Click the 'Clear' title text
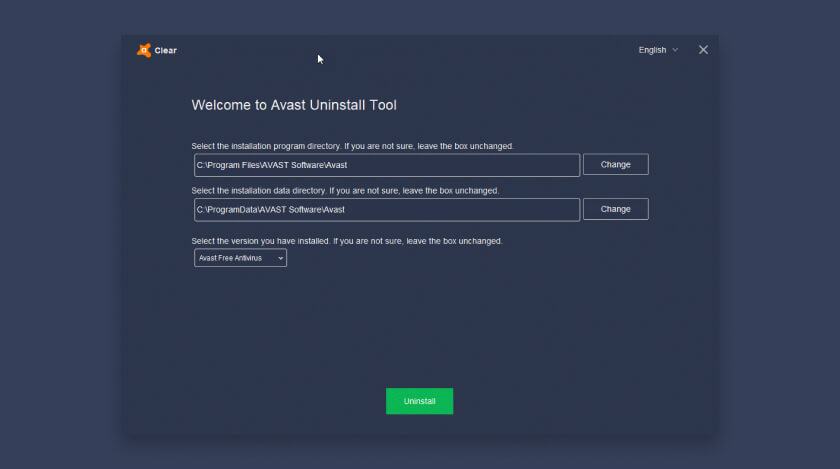The width and height of the screenshot is (840, 469). [166, 50]
